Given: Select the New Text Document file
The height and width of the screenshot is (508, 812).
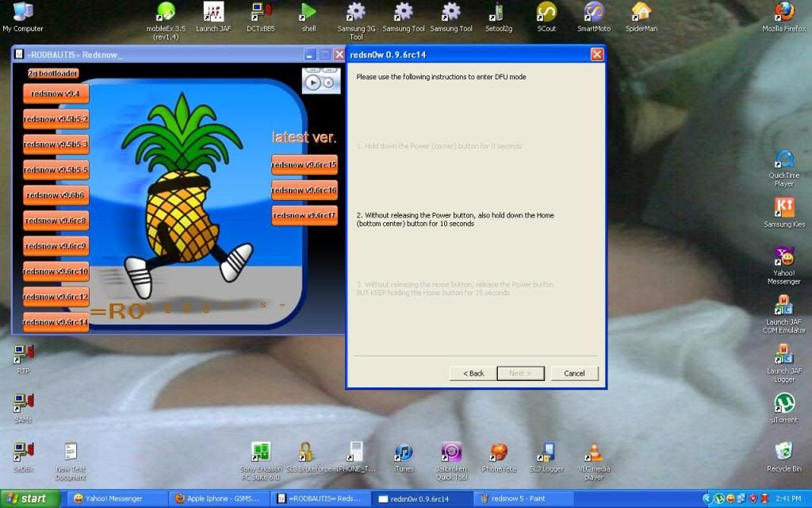Looking at the screenshot, I should pyautogui.click(x=71, y=461).
